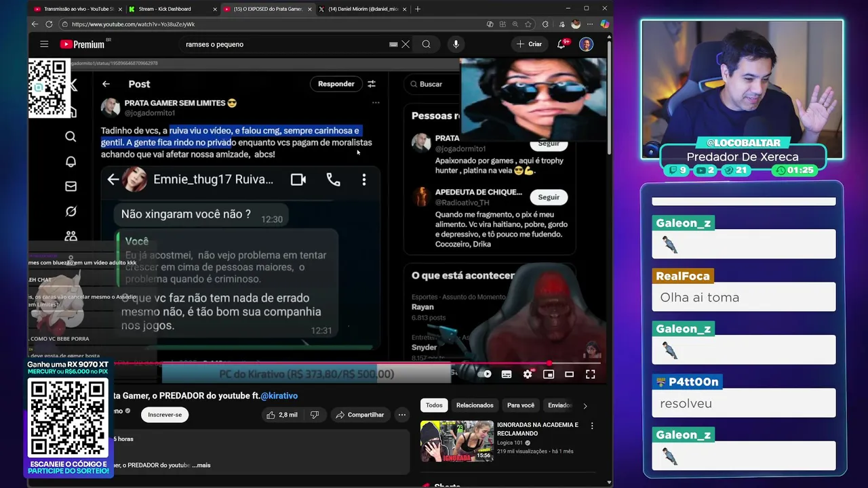Open options for IGNORADAS NA ACADEMIA video

point(592,426)
